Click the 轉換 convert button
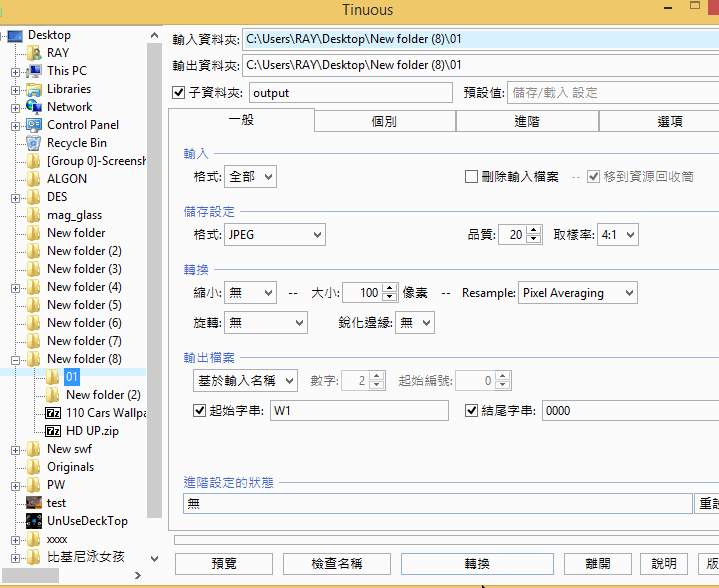This screenshot has width=719, height=588. (x=477, y=564)
